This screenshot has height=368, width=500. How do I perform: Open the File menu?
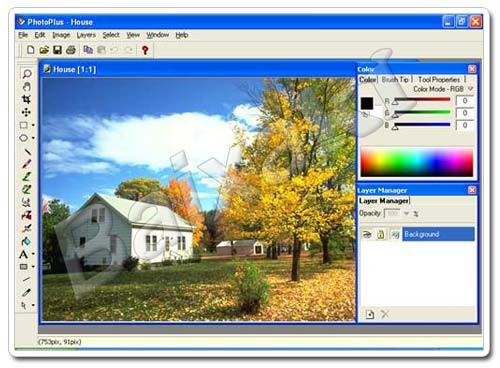coord(23,35)
